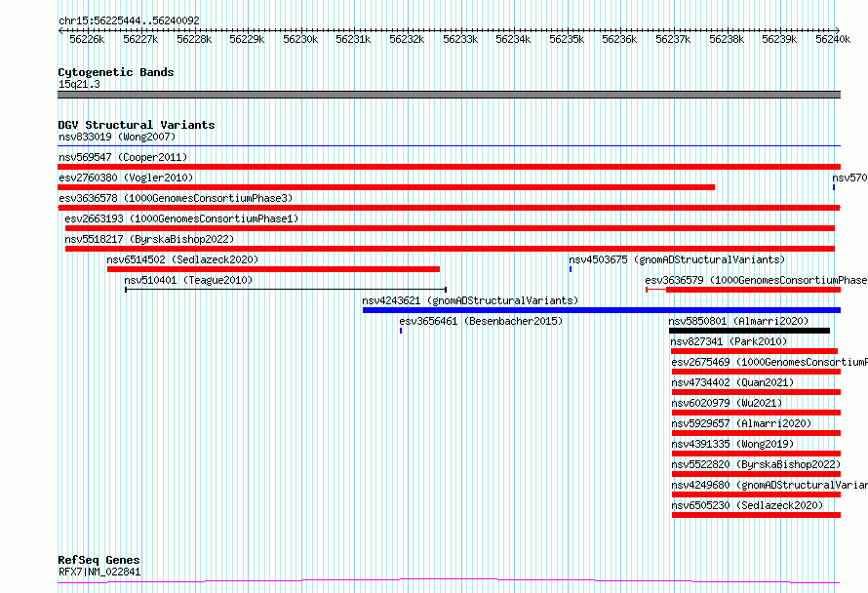This screenshot has width=868, height=593.
Task: Click nsv4249680 gnomADStructuralVariants label
Action: (769, 485)
